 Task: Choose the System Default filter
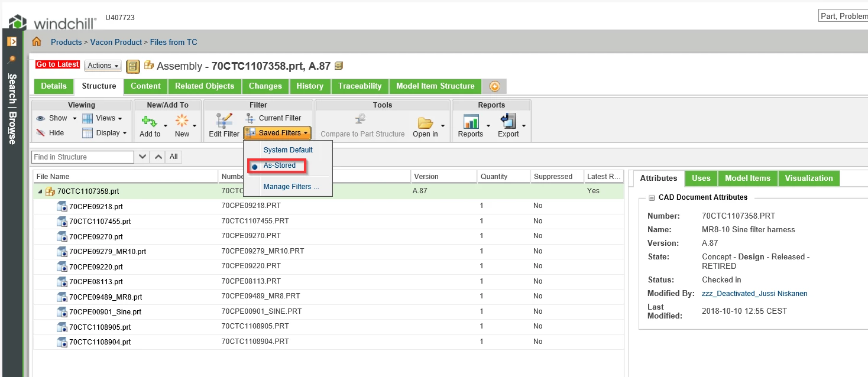click(288, 150)
